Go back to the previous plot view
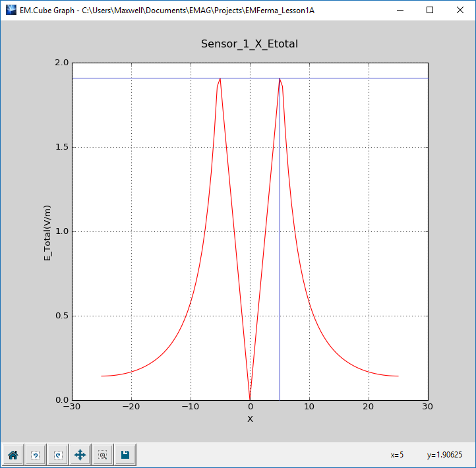This screenshot has width=476, height=468. tap(35, 454)
